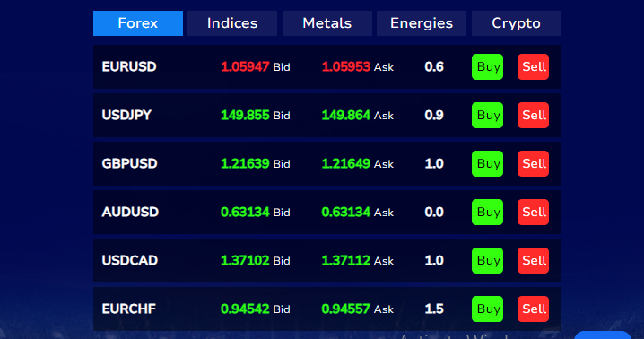This screenshot has width=644, height=339.
Task: Click Buy on GBPUSD row
Action: [488, 163]
